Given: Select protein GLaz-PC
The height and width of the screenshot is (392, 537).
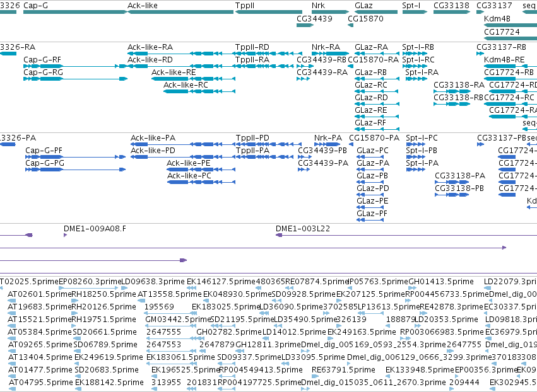Looking at the screenshot, I should click(372, 151).
